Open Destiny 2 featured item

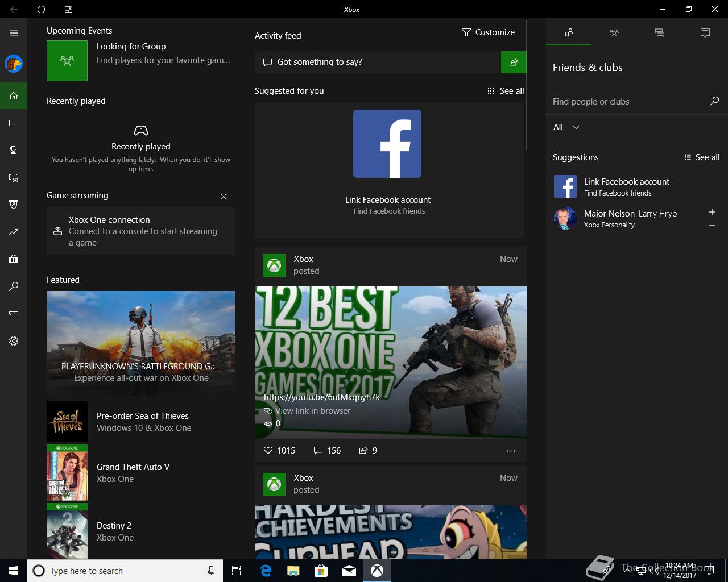141,531
